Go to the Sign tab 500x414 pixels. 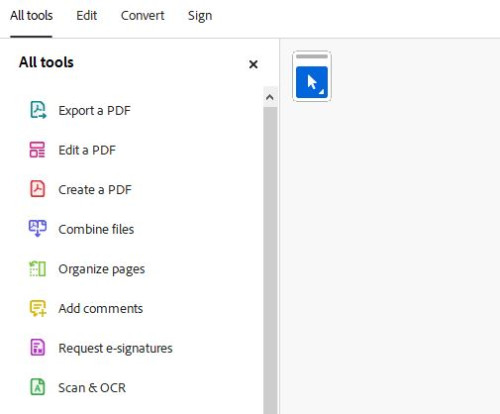[x=200, y=16]
